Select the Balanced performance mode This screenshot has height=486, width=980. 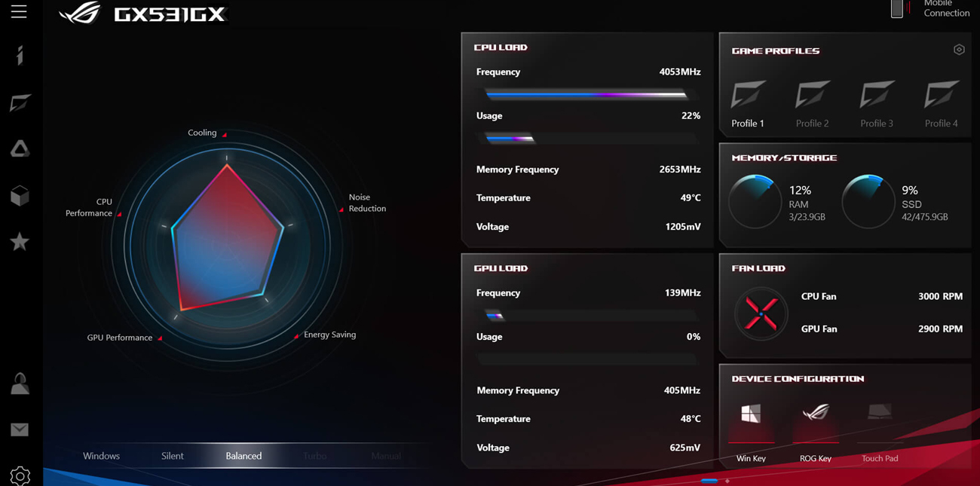[243, 456]
